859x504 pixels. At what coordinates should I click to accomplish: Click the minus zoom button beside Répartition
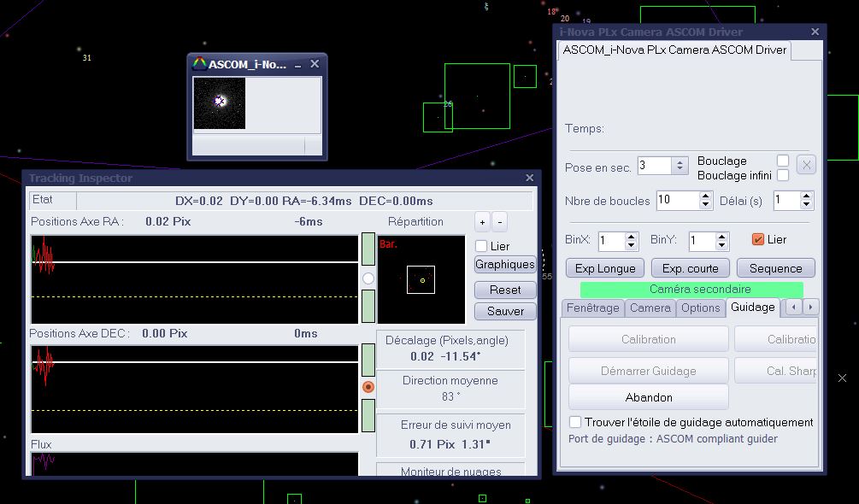point(500,222)
